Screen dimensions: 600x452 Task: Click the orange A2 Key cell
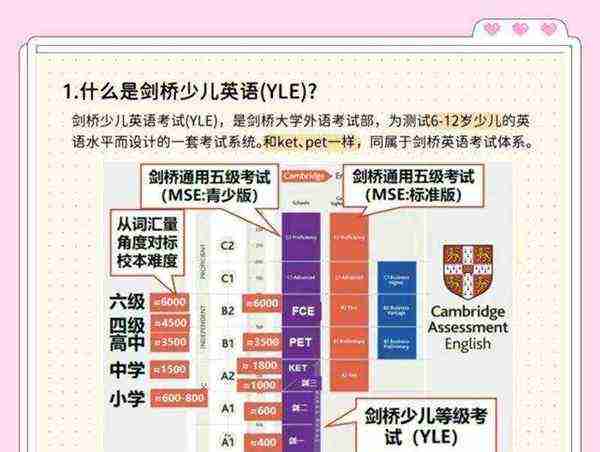pyautogui.click(x=349, y=375)
